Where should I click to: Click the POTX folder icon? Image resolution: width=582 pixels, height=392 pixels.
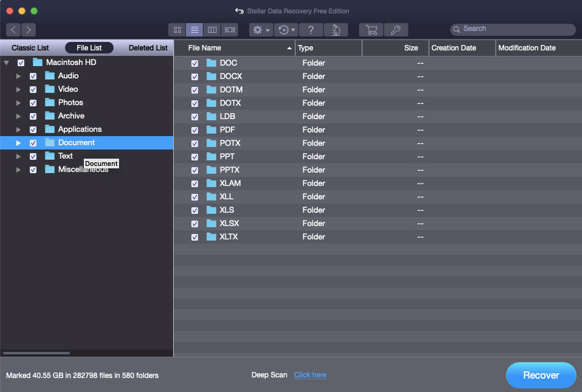[x=211, y=143]
